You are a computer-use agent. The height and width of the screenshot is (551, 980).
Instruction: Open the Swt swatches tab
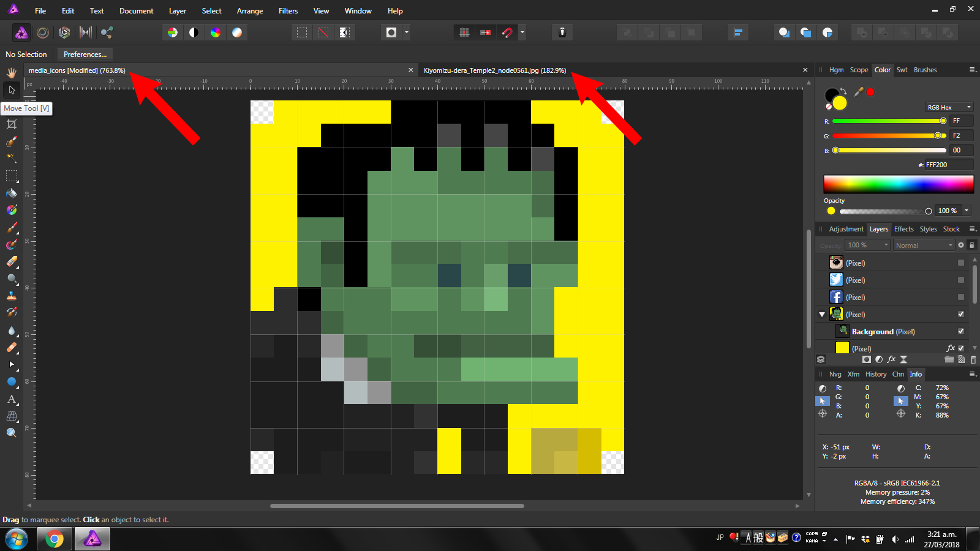[902, 70]
